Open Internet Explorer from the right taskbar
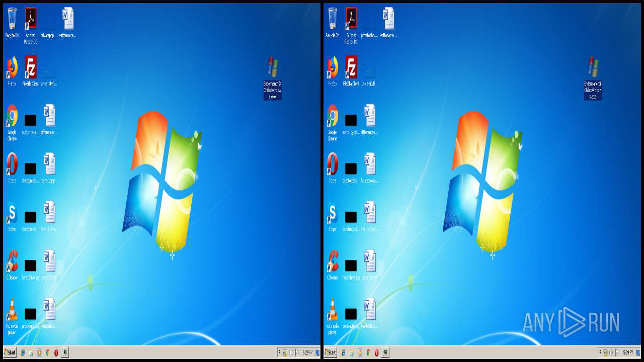 tap(343, 352)
